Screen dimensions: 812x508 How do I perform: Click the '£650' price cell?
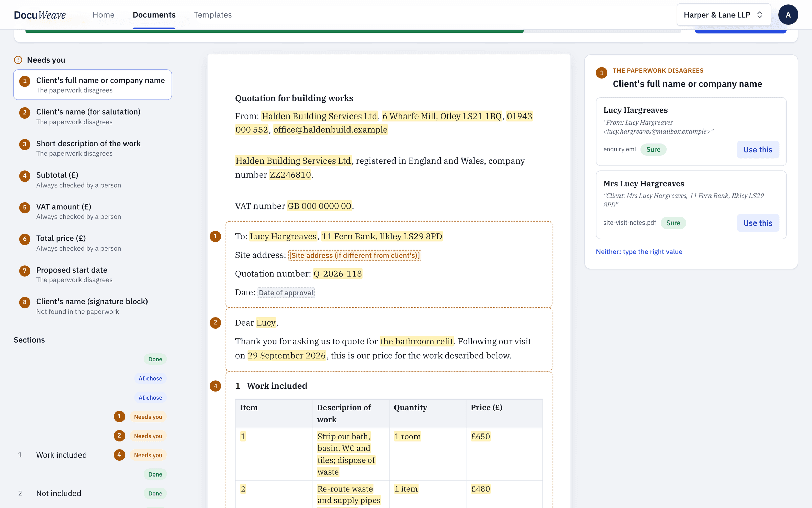(480, 436)
